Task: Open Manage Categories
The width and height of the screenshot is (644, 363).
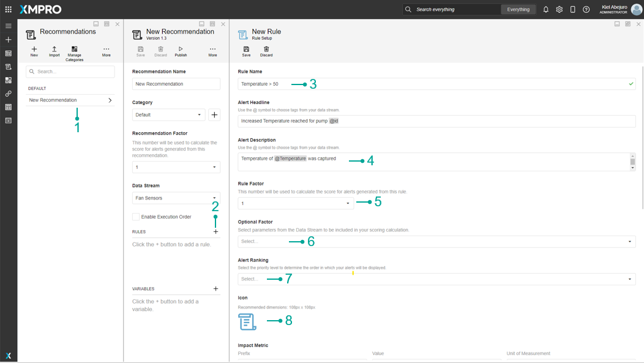Action: [x=75, y=52]
